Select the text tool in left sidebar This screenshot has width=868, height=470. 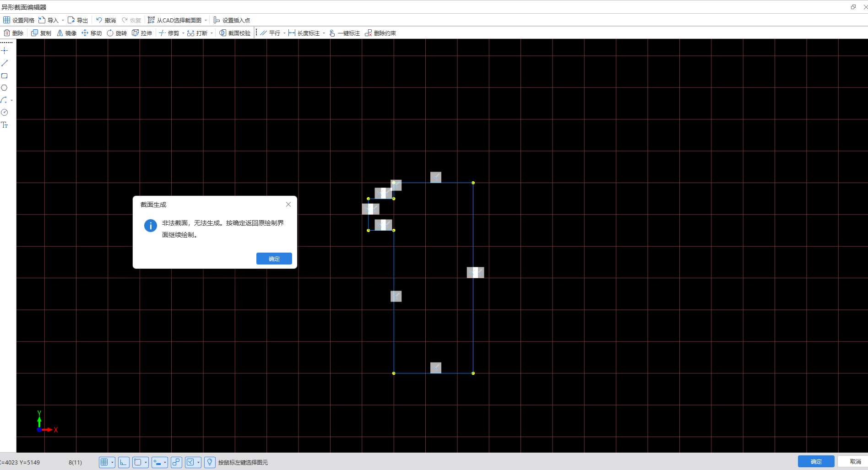coord(5,125)
